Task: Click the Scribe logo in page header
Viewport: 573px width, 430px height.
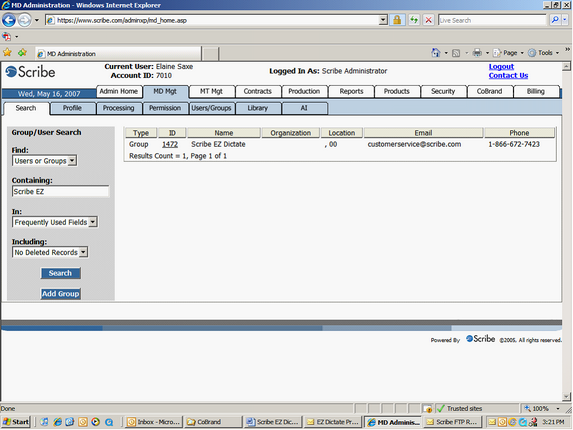Action: click(30, 72)
